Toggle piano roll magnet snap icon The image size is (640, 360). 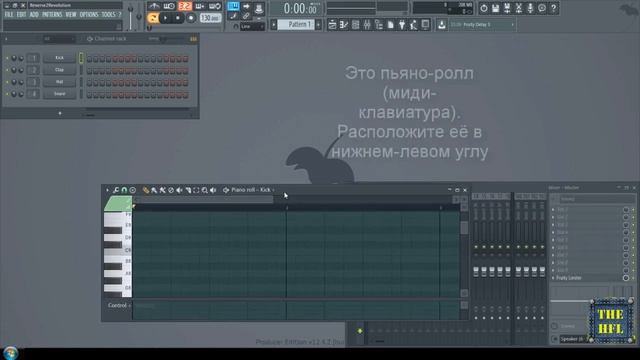[124, 190]
